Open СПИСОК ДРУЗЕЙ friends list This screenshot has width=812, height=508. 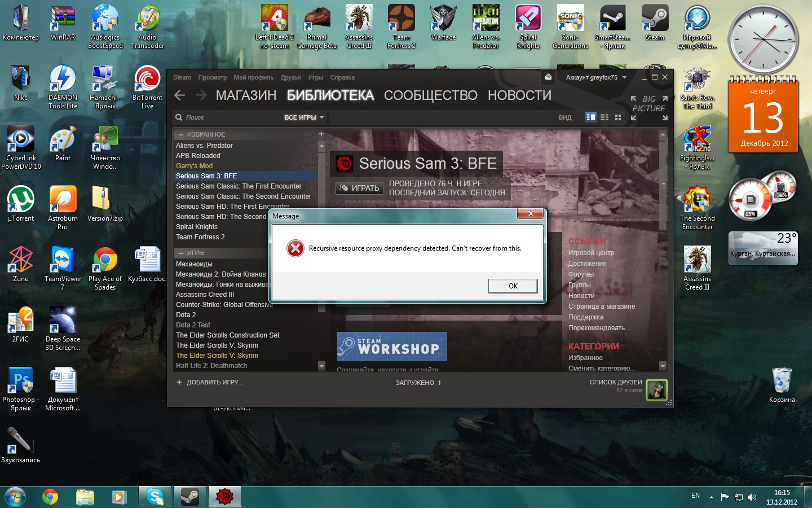click(616, 382)
